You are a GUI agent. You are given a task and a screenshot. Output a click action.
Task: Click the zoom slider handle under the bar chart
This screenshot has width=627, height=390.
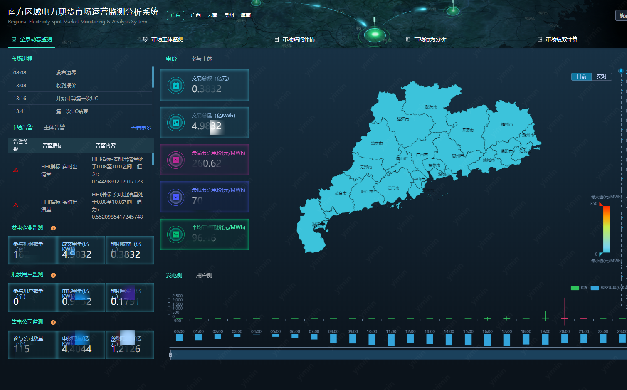(171, 354)
